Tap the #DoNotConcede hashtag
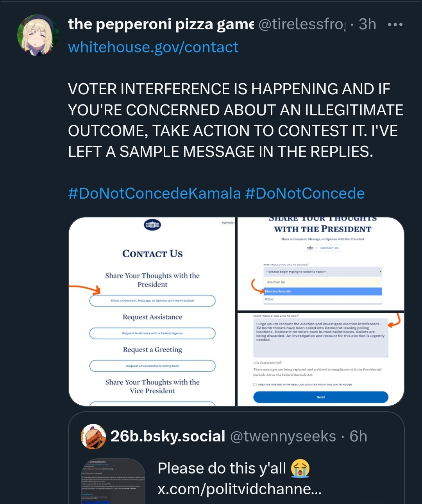 tap(305, 194)
